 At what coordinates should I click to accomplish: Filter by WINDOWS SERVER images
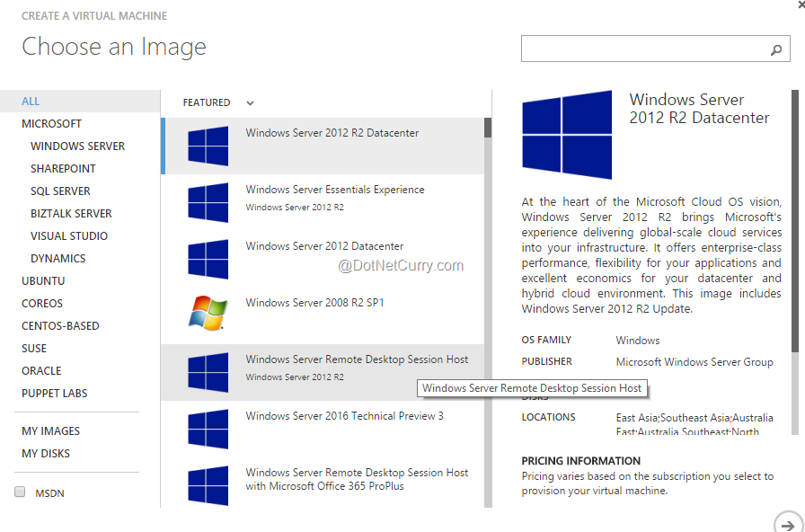[x=77, y=146]
